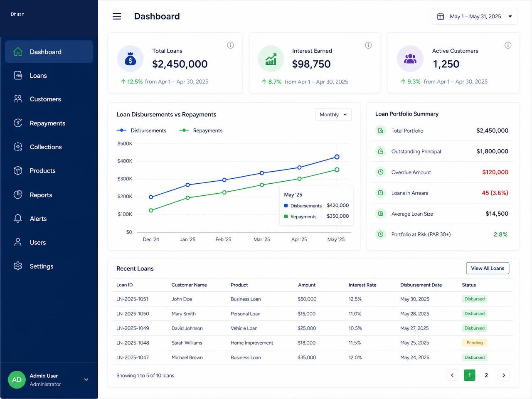Click the Disbursement Date column header

[421, 285]
